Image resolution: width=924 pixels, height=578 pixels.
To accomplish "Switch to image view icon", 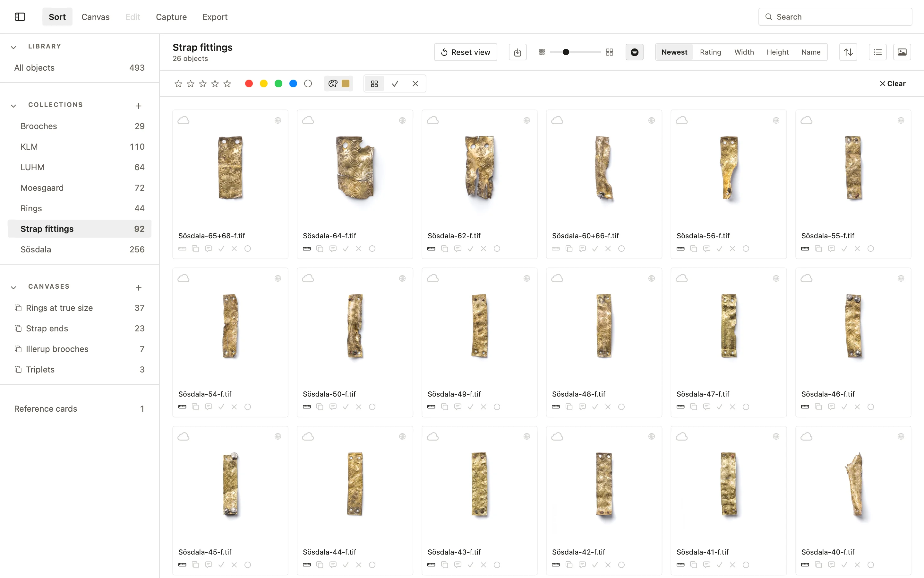I will tap(902, 52).
